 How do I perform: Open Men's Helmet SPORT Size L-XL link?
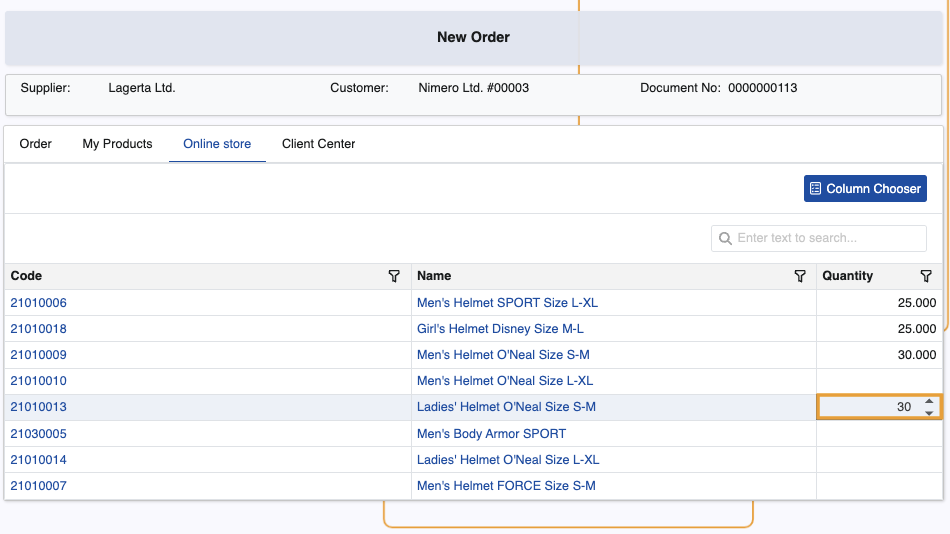[x=507, y=302]
